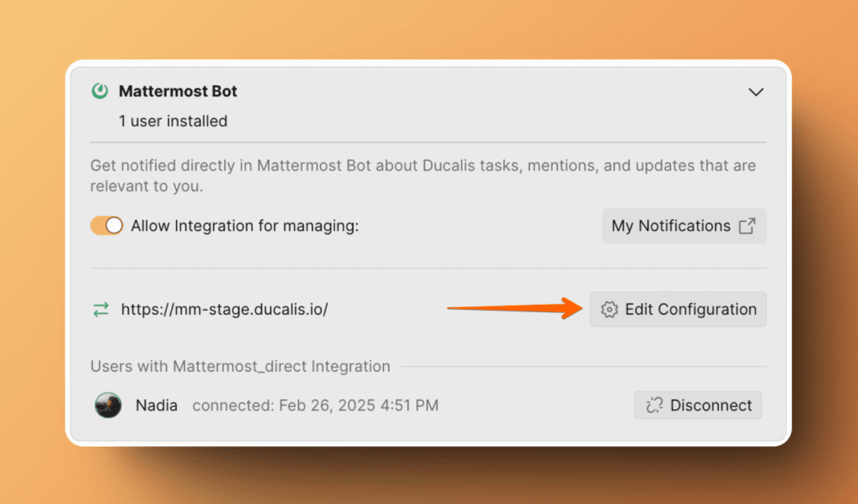The width and height of the screenshot is (858, 504).
Task: Click the Mattermost logo icon
Action: point(101,91)
